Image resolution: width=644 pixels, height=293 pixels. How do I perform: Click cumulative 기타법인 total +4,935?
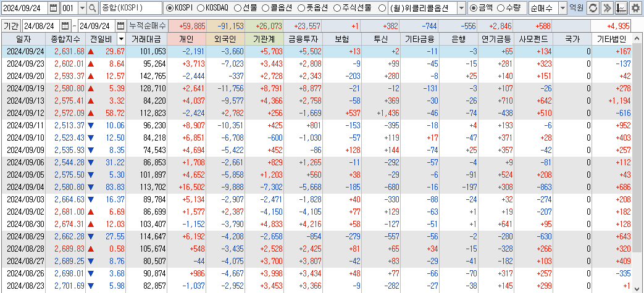point(619,27)
